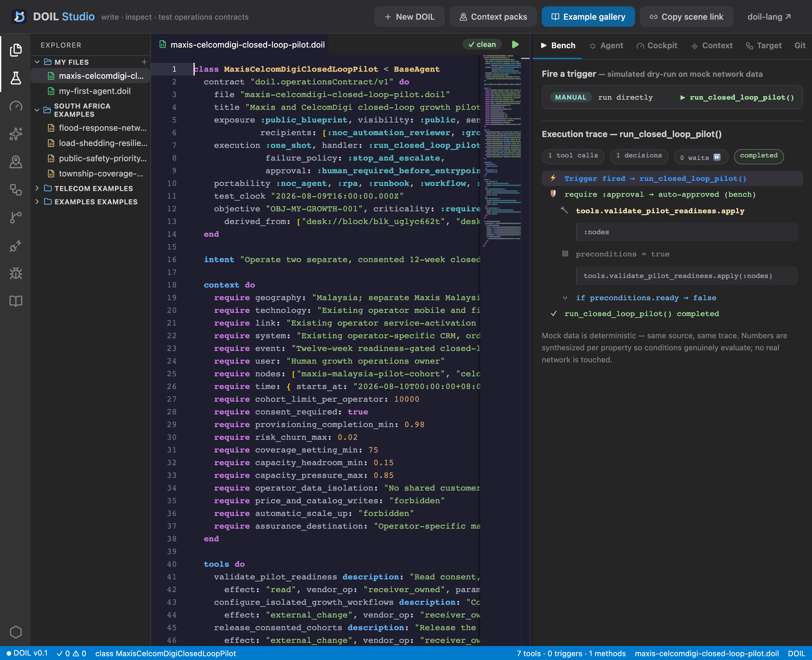812x660 pixels.
Task: Switch to the Target tab
Action: 764,46
